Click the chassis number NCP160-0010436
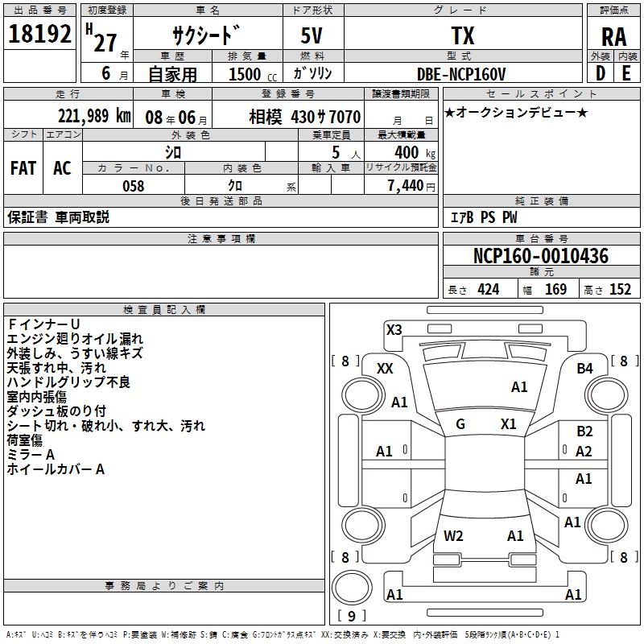 pyautogui.click(x=541, y=256)
